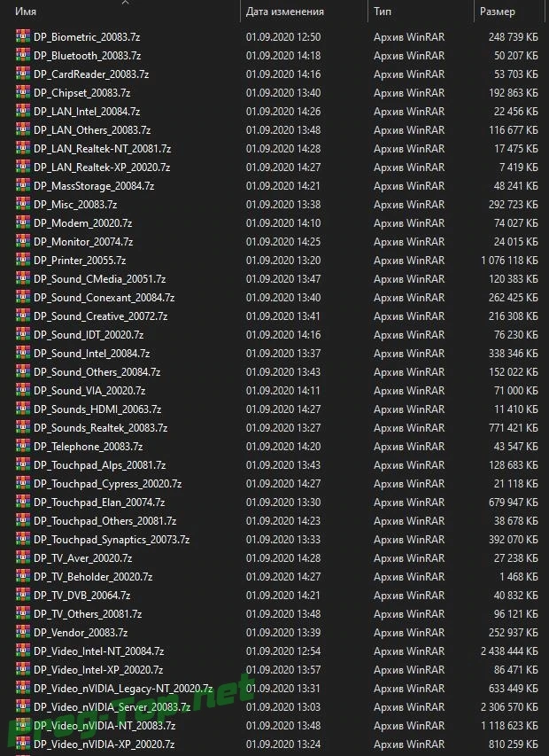Click the icon of DP_LAN_Others_20083.7z
Viewport: 549px width, 756px height.
(23, 129)
